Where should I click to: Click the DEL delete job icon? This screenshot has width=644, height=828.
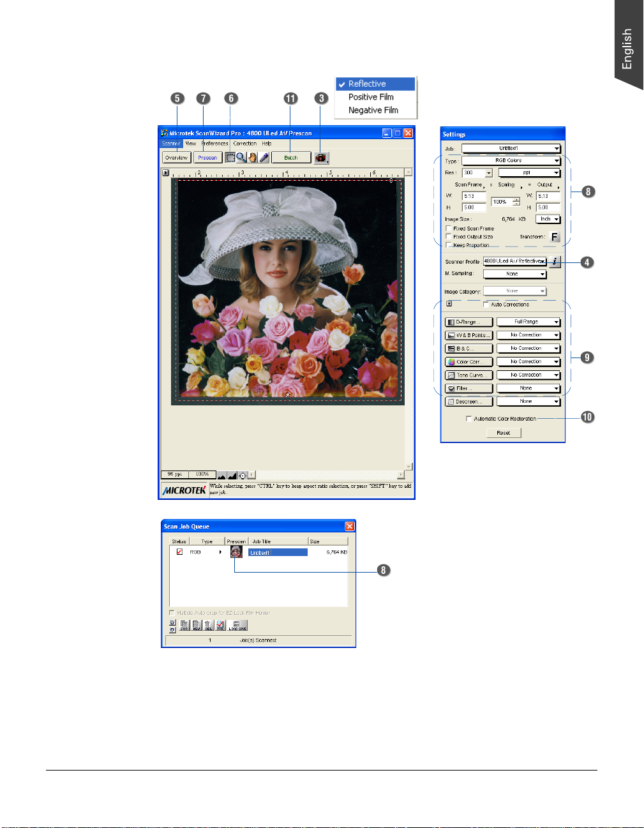[209, 625]
